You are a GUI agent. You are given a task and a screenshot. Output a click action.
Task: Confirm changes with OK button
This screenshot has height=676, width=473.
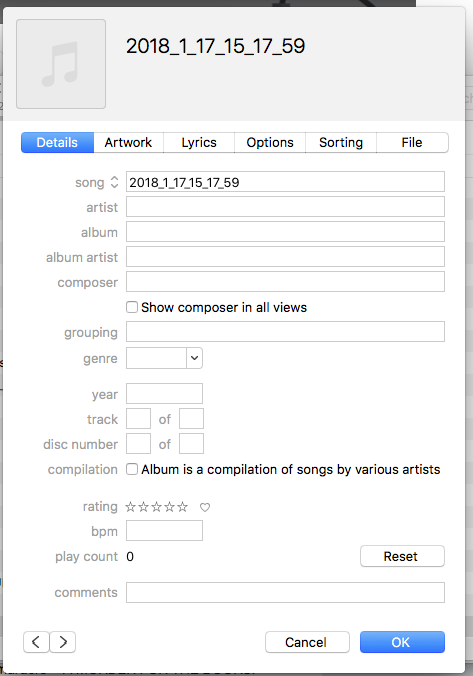click(402, 642)
